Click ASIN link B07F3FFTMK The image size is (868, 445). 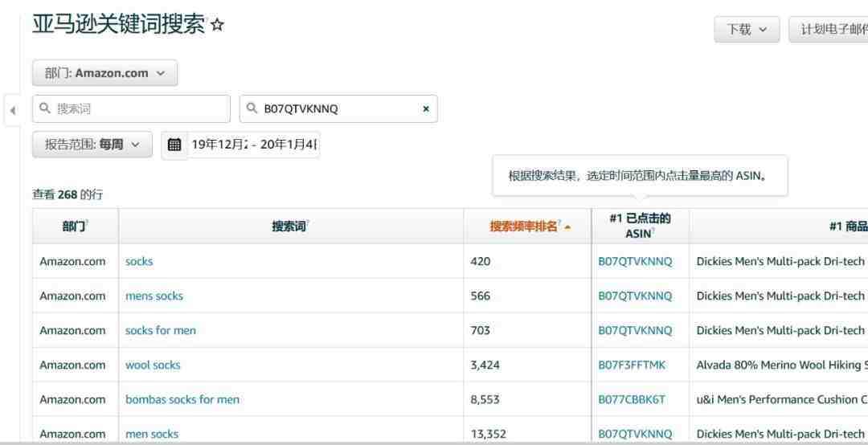[x=632, y=365]
